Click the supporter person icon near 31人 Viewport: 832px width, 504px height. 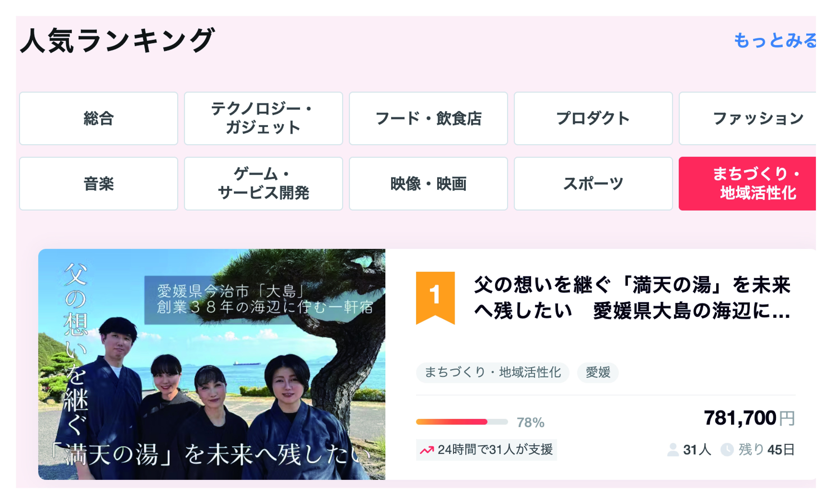pos(673,450)
